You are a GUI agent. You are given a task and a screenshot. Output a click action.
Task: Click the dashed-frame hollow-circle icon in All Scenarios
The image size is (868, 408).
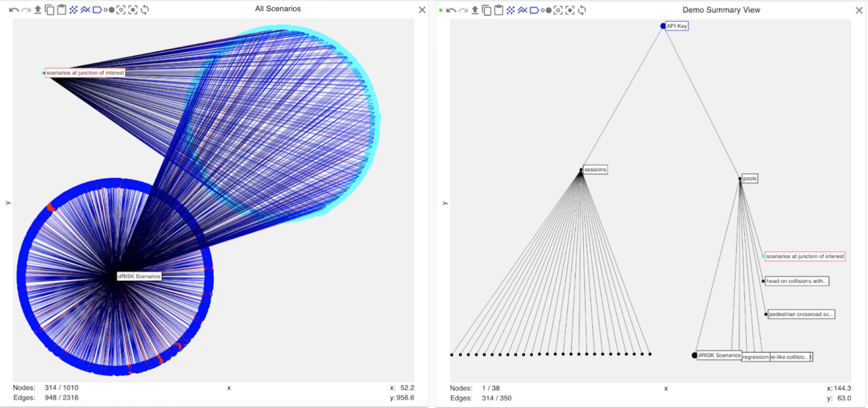[x=121, y=10]
